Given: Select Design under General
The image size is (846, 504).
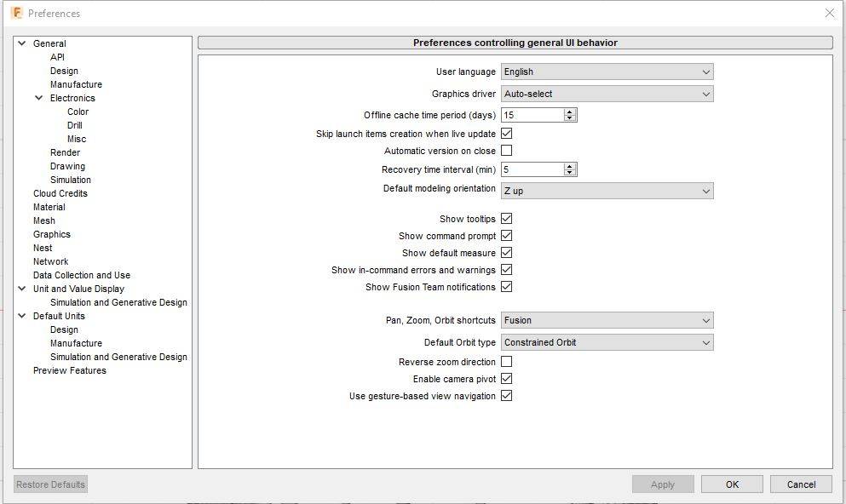Looking at the screenshot, I should [64, 71].
